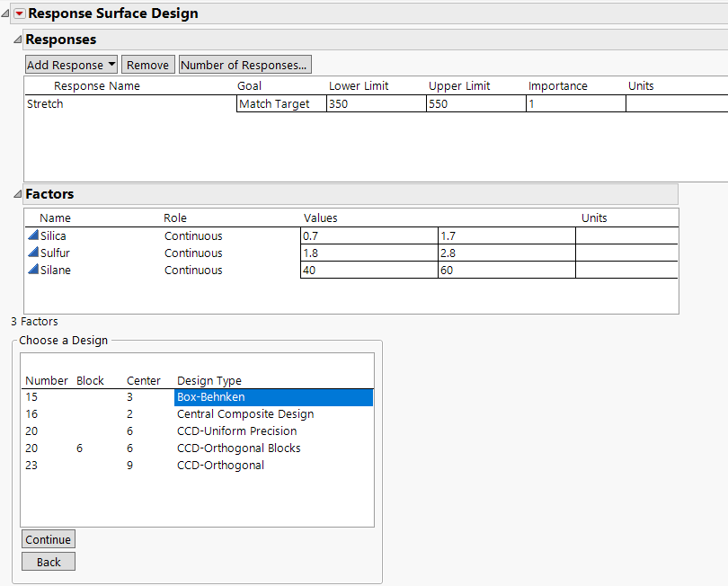Keep Box-Behnken selected in the design list
Screen dimensions: 728x586
[211, 396]
